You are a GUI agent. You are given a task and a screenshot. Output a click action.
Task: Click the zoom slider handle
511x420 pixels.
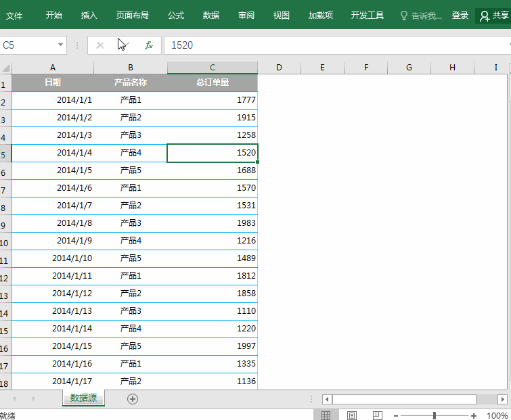pos(435,415)
